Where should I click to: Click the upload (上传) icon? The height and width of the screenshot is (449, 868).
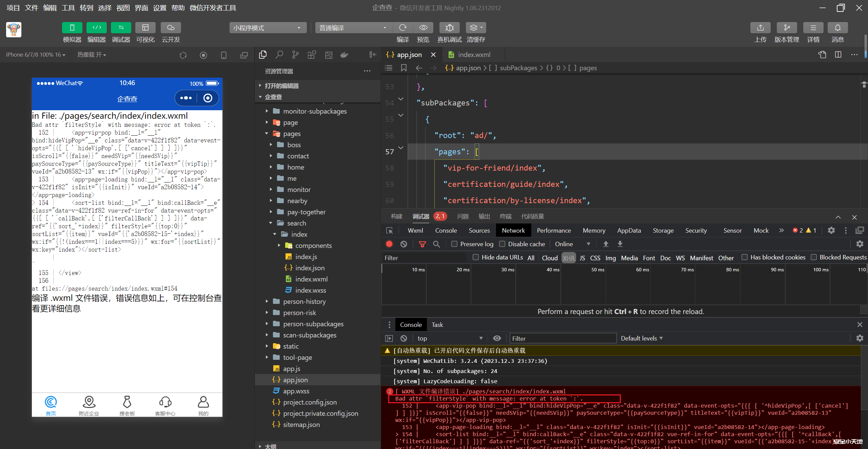[760, 28]
